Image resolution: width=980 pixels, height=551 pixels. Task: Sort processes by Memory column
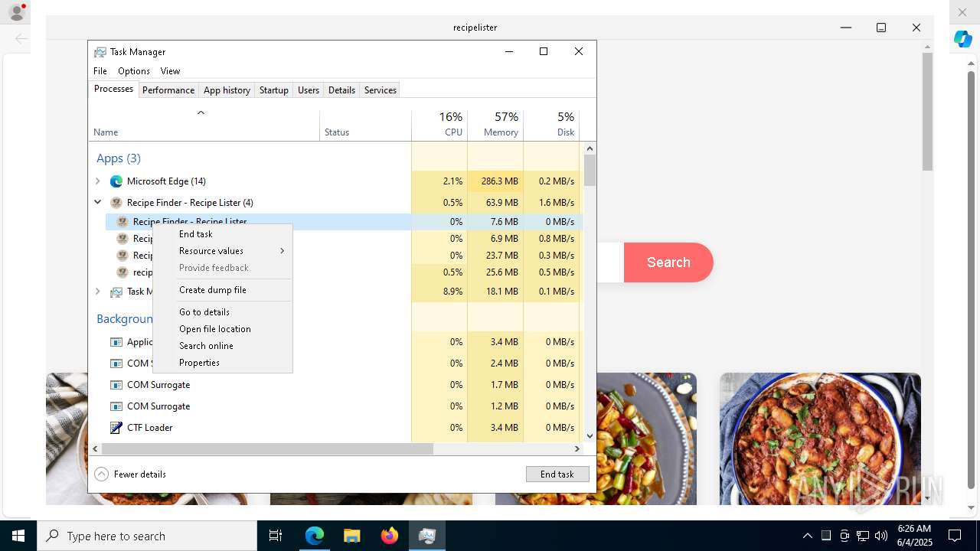tap(495, 124)
